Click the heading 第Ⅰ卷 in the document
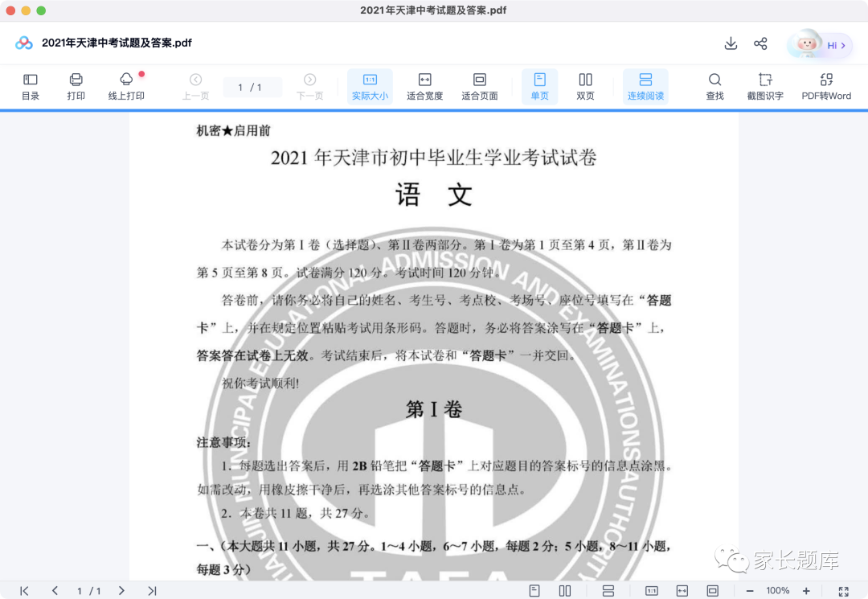 click(434, 410)
